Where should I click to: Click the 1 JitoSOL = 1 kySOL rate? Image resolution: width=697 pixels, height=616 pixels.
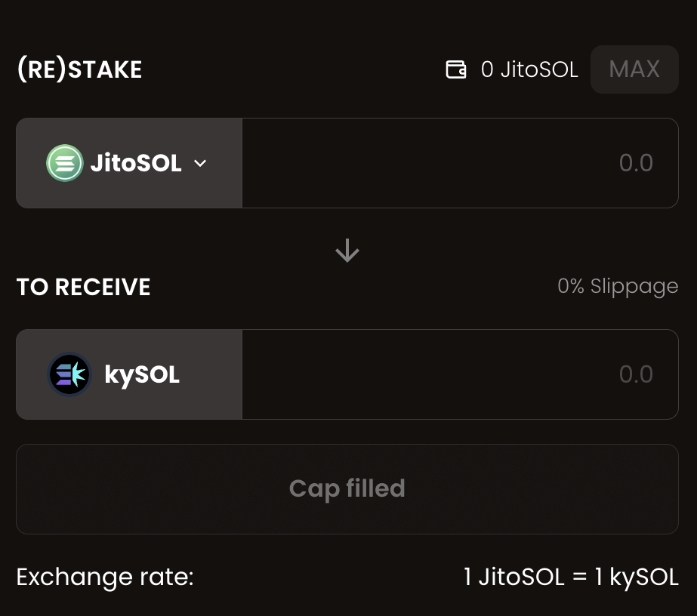(571, 577)
